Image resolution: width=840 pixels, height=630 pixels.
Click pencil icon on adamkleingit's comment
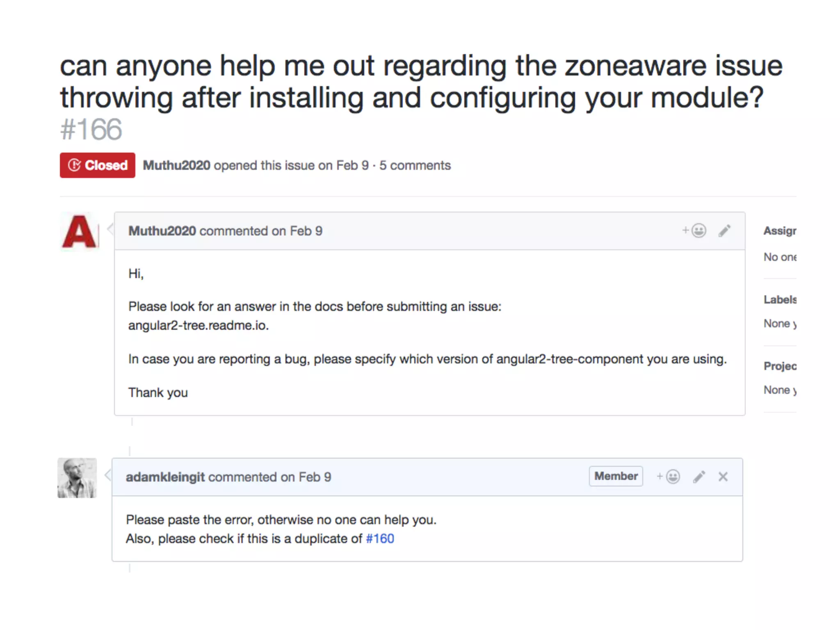699,477
